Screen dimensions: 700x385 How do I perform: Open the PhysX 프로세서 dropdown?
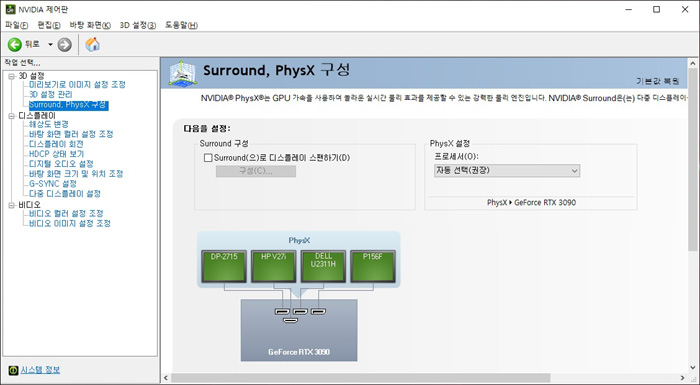[507, 171]
